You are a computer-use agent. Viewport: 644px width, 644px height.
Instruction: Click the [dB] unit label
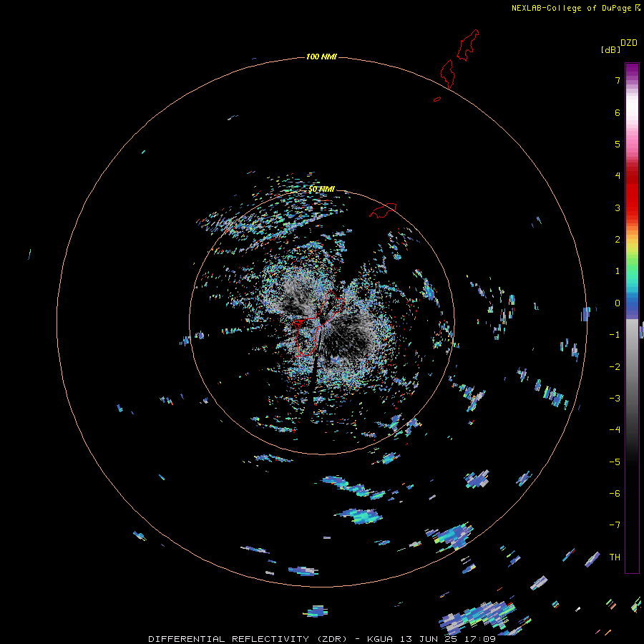[x=611, y=49]
